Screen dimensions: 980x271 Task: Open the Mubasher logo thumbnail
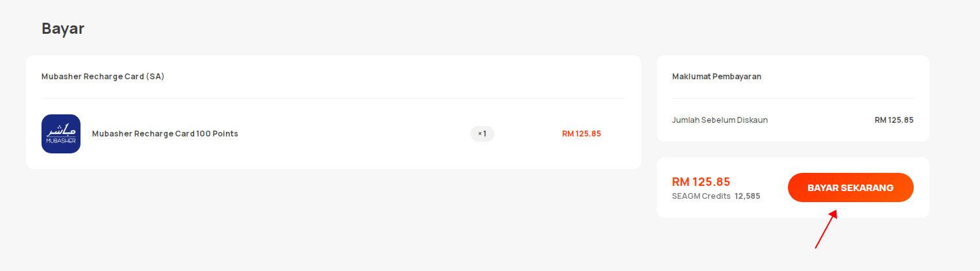[61, 134]
